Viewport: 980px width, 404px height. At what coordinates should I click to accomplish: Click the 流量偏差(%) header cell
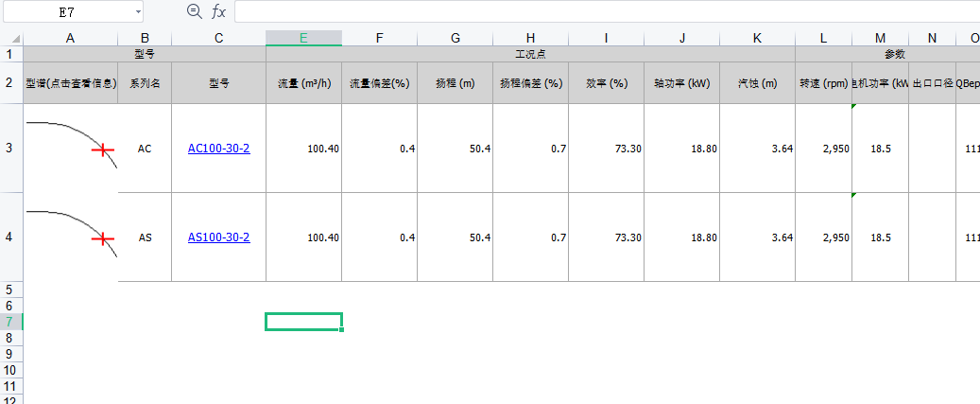[x=379, y=82]
